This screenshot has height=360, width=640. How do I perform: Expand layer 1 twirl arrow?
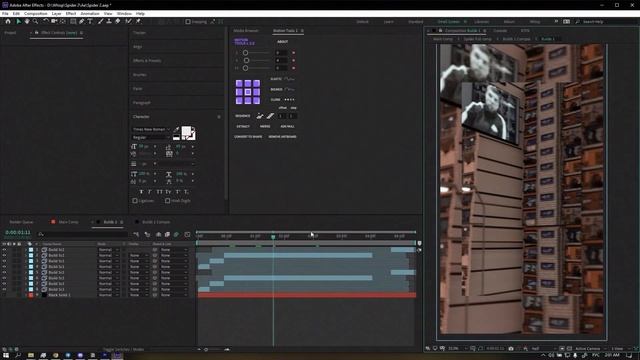pos(26,249)
